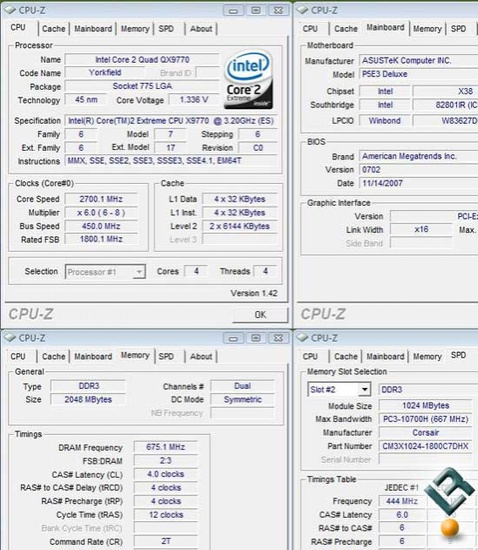Click Rated FSB value 1800.1 MHz
This screenshot has height=550, width=478.
[x=101, y=239]
